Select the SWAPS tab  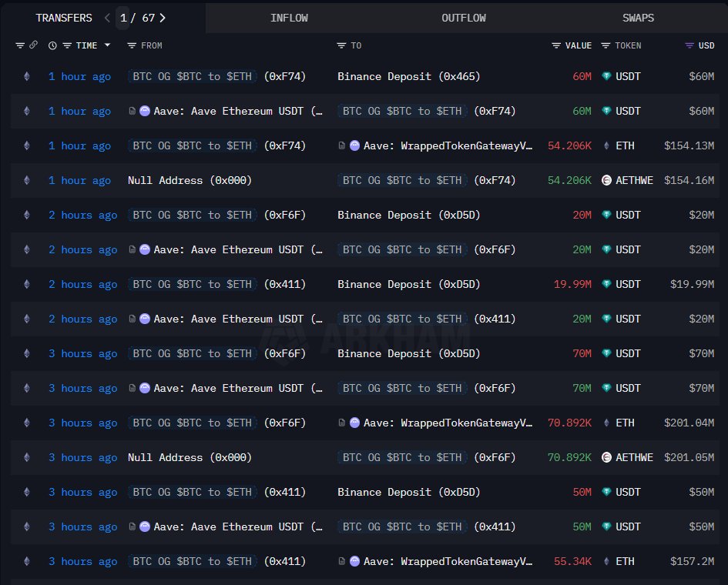click(638, 18)
